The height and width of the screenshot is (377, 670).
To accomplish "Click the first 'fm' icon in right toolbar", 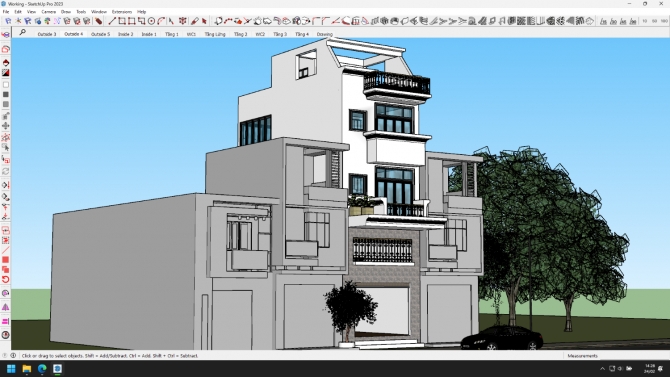I will 603,21.
